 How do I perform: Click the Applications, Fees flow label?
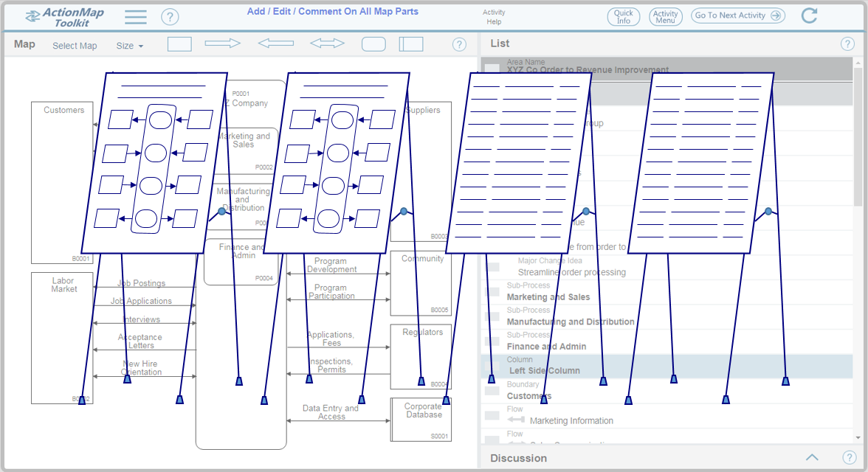click(x=331, y=339)
